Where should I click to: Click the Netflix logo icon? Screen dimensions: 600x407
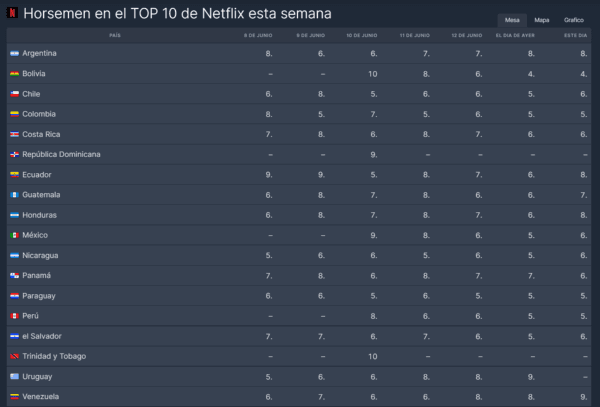click(12, 14)
